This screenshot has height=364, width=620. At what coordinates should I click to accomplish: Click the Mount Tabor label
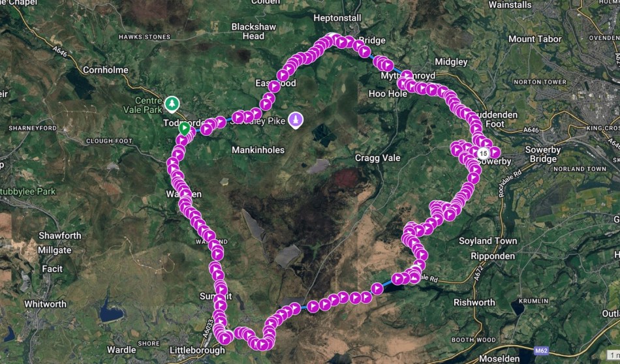click(x=535, y=39)
